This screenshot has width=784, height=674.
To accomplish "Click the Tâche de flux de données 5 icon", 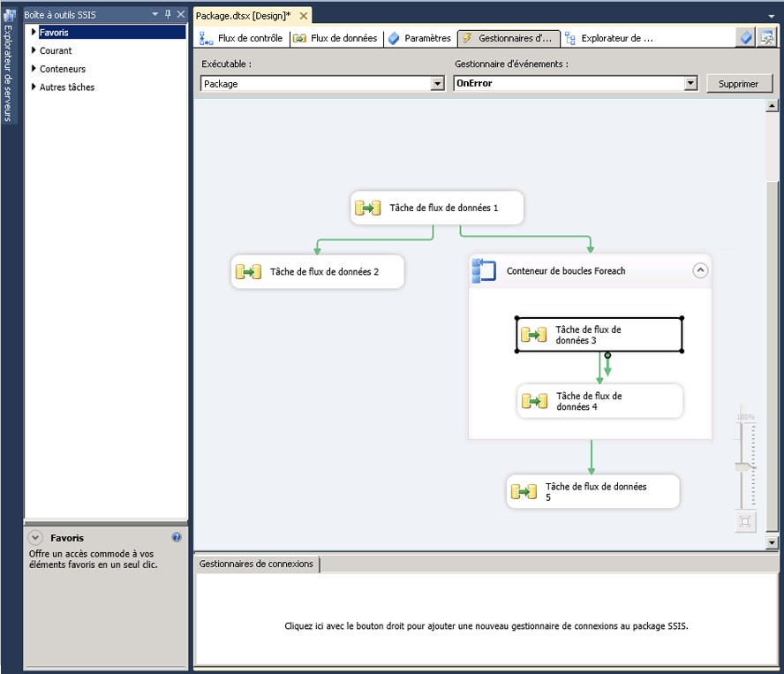I will pyautogui.click(x=524, y=492).
